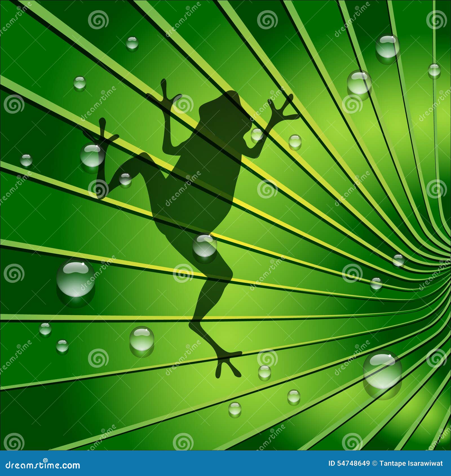Click the ID 54748649 label
The width and height of the screenshot is (451, 476).
click(348, 463)
